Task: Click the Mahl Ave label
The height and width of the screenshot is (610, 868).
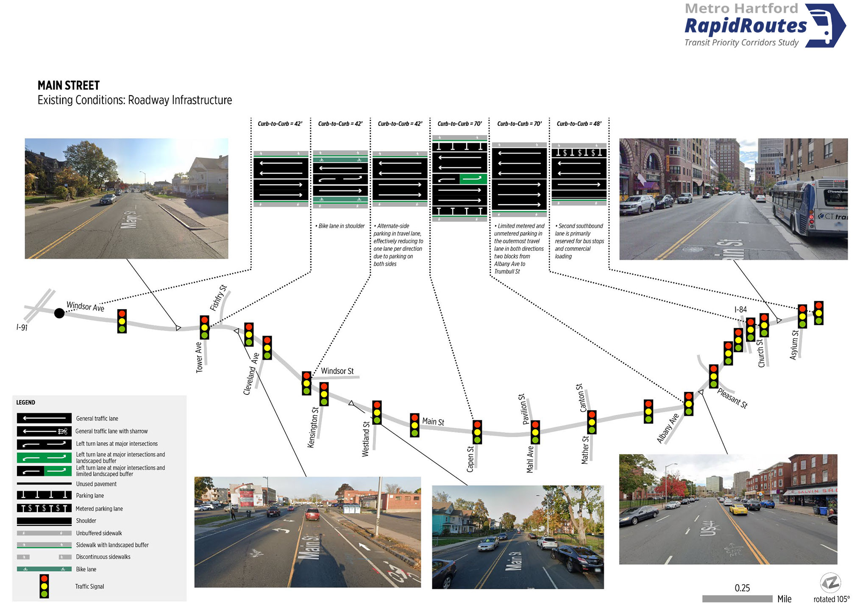Action: pos(530,459)
